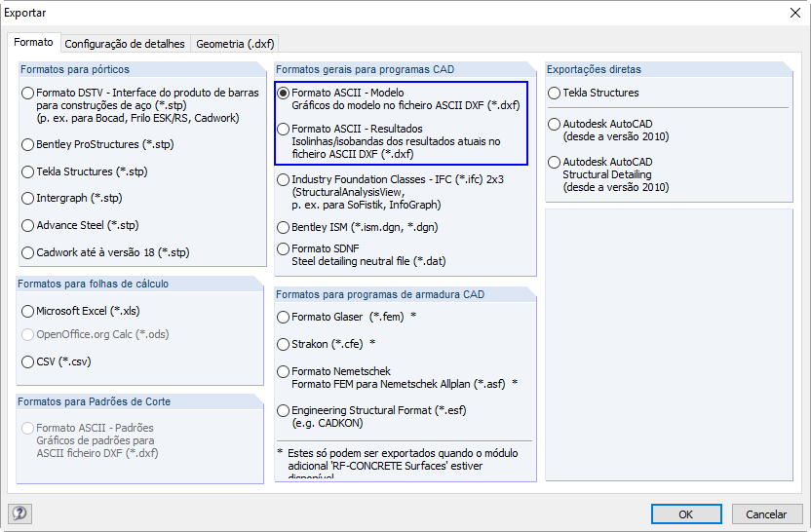The image size is (811, 532).
Task: Pick Formato SDNF steel detailing file
Action: (283, 249)
